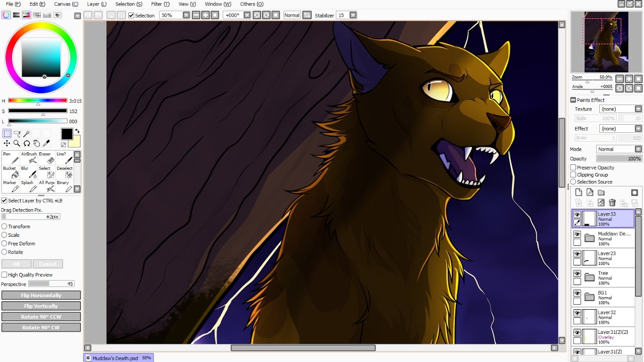Enable Clipping Group checkbox
The image size is (644, 362).
573,174
